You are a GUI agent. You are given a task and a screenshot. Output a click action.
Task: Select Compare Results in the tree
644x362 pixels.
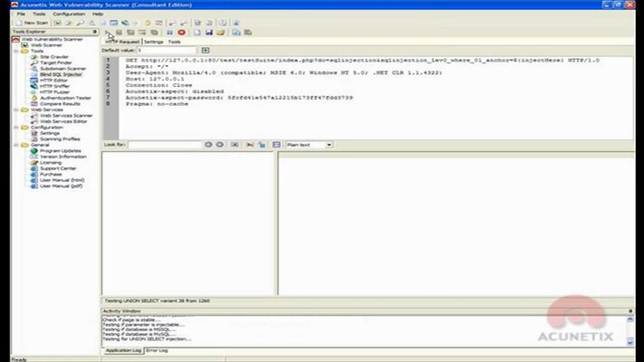(x=60, y=104)
